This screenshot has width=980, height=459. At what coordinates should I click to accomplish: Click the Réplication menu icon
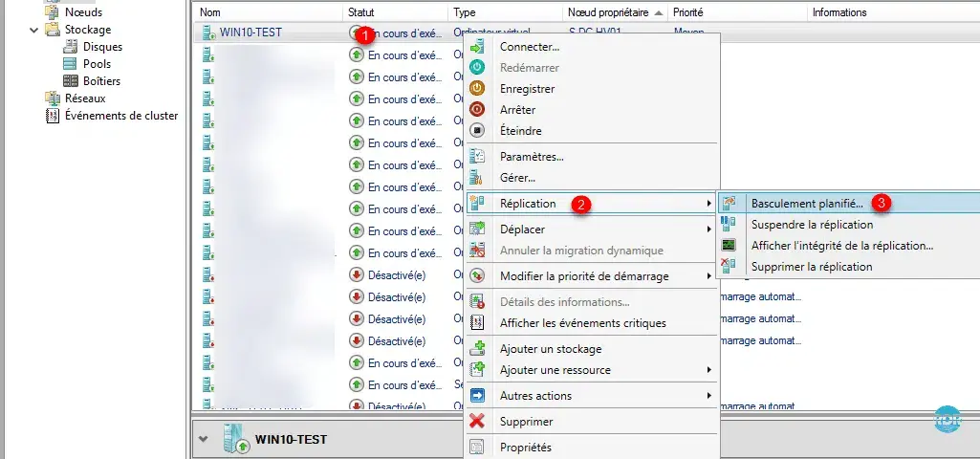[477, 204]
